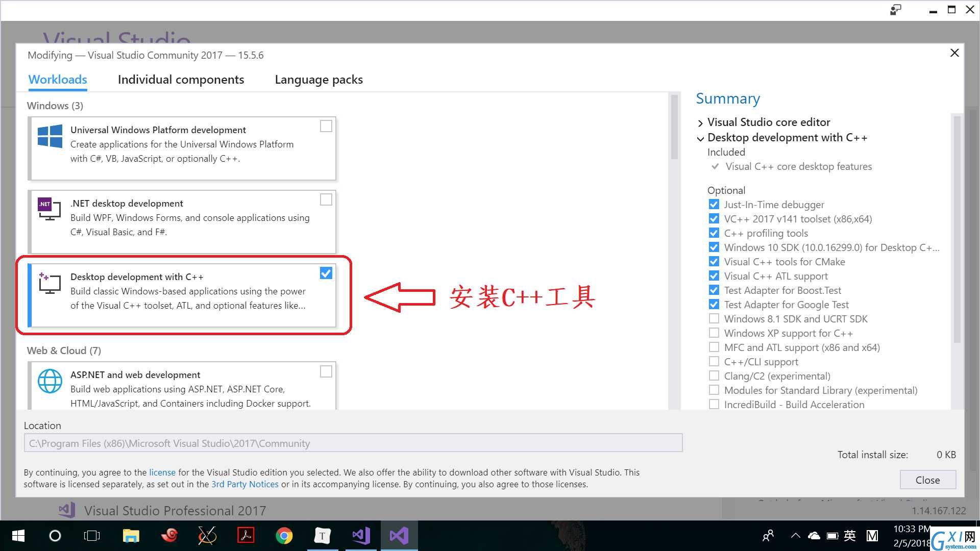The image size is (980, 551).
Task: Click the feedback icon in the title bar
Action: click(896, 10)
